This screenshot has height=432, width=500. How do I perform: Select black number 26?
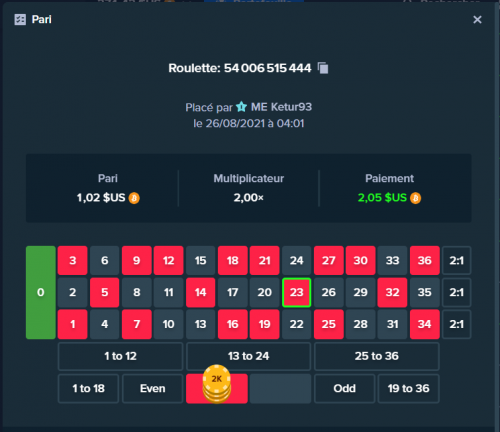(329, 292)
